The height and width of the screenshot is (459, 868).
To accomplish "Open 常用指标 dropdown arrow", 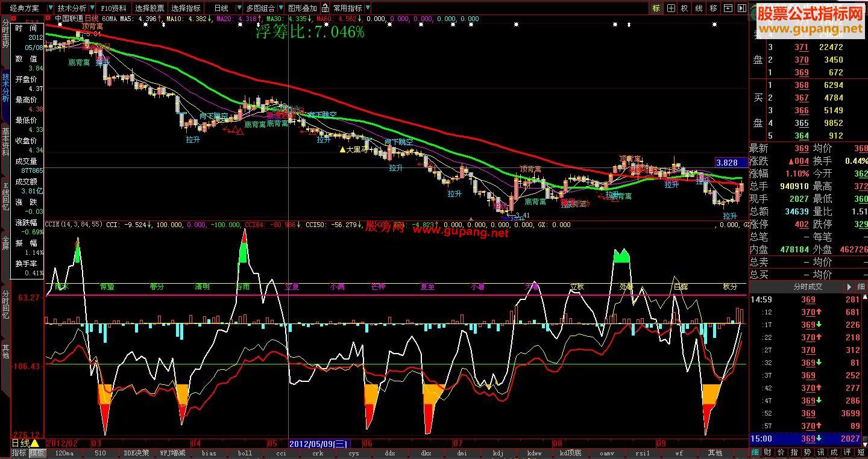I will coord(368,8).
